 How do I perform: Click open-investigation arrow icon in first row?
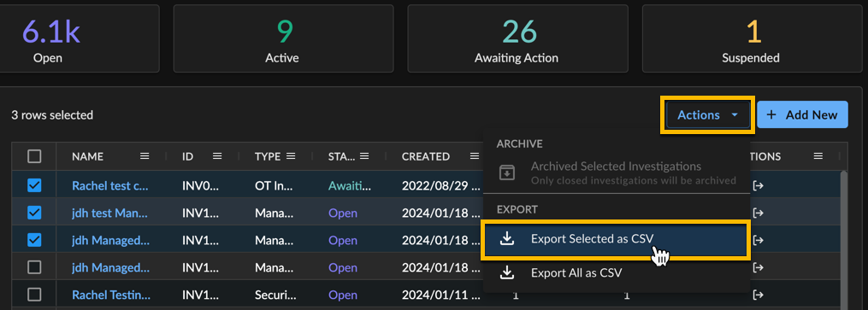coord(759,185)
